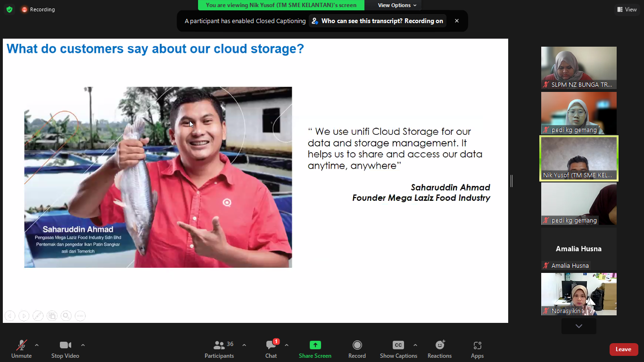Expand audio options arrow beside Unmute
This screenshot has width=644, height=362.
37,345
